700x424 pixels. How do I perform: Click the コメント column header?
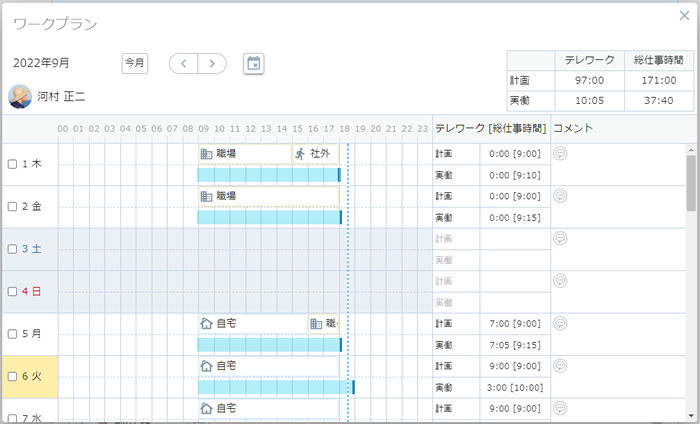tap(573, 129)
